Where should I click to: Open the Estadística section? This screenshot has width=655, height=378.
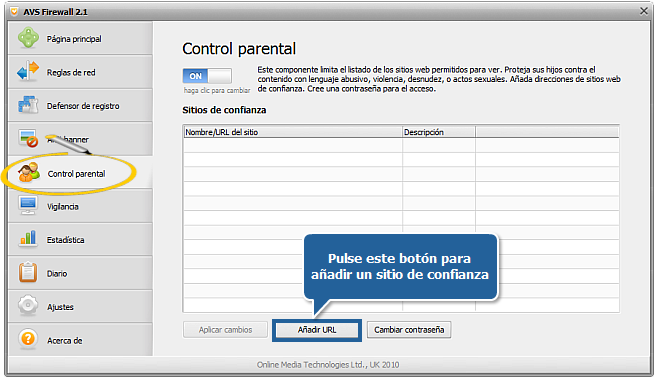click(x=80, y=240)
